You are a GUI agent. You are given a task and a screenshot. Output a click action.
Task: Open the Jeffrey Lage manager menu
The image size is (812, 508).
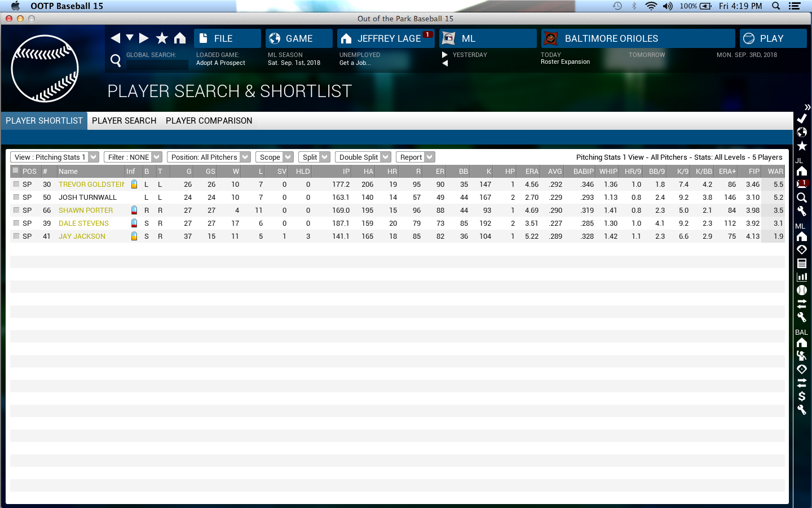[386, 38]
